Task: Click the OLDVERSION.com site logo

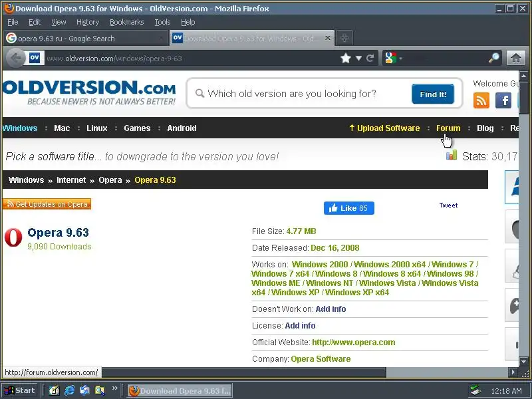Action: [89, 92]
